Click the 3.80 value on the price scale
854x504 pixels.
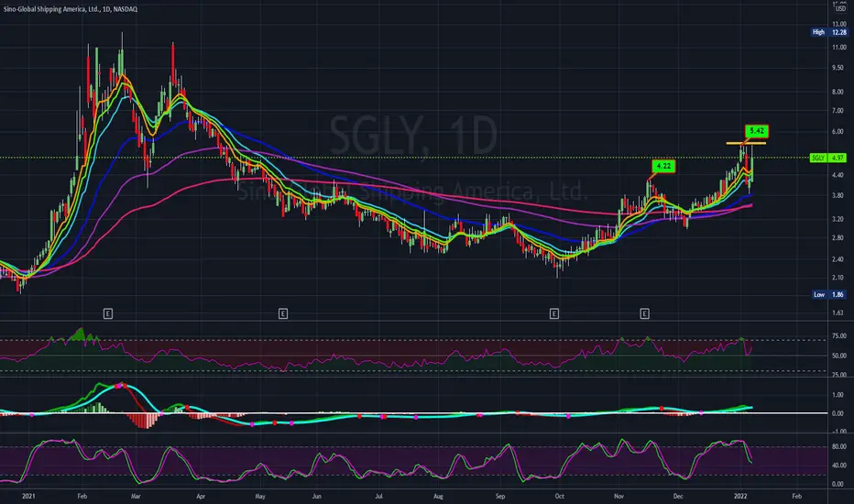pyautogui.click(x=838, y=195)
